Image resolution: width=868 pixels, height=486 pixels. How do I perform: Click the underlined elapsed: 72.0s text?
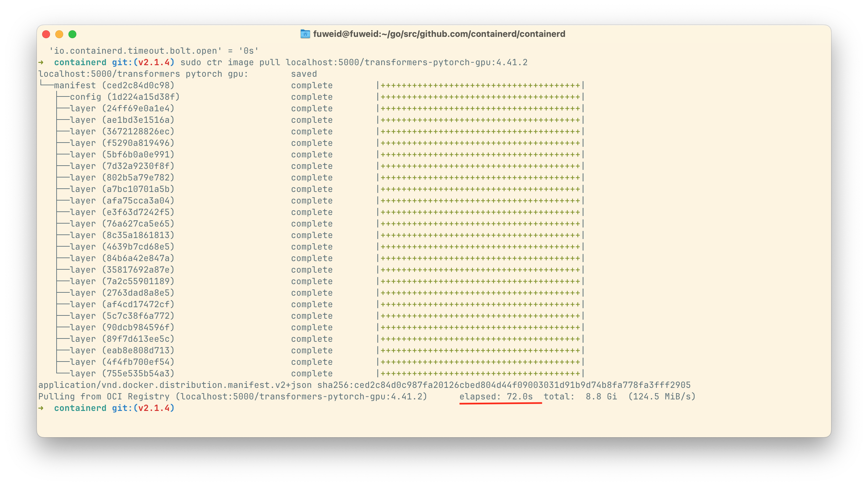point(496,397)
